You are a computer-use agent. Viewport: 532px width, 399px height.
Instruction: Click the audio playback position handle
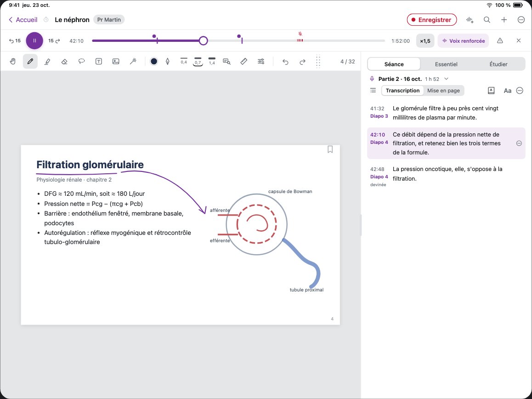tap(203, 41)
